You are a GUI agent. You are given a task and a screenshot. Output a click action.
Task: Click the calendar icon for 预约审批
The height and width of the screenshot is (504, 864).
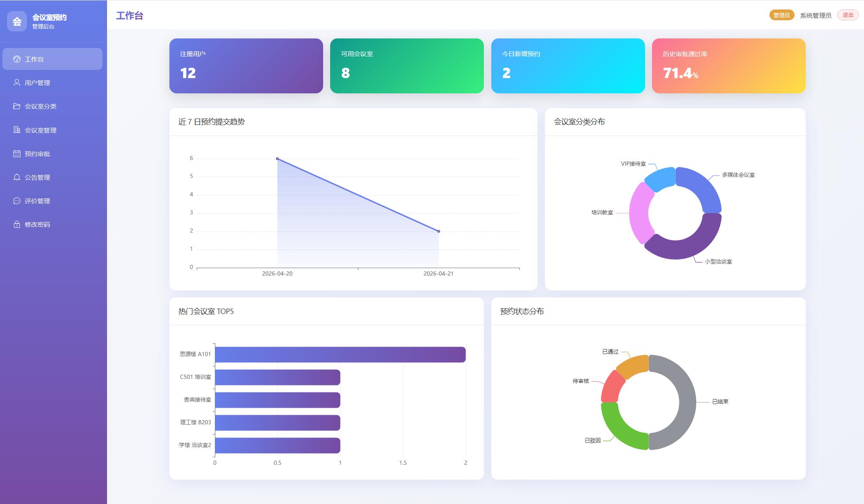click(x=17, y=154)
